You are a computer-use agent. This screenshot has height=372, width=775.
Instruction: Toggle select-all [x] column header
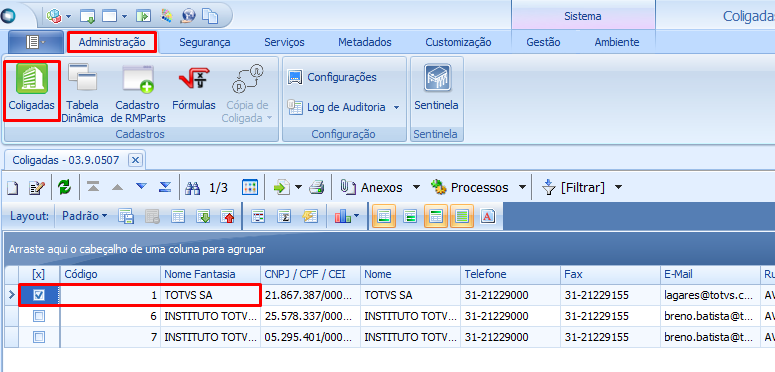[39, 274]
